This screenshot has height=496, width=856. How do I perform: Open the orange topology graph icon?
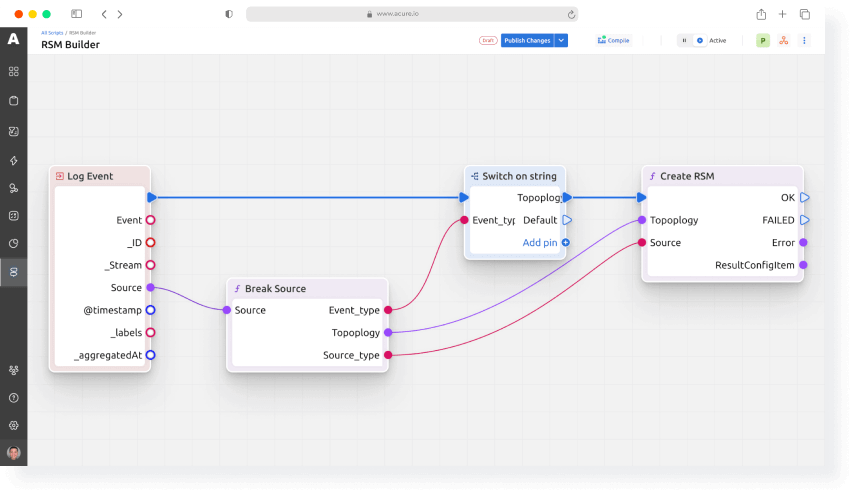tap(783, 40)
